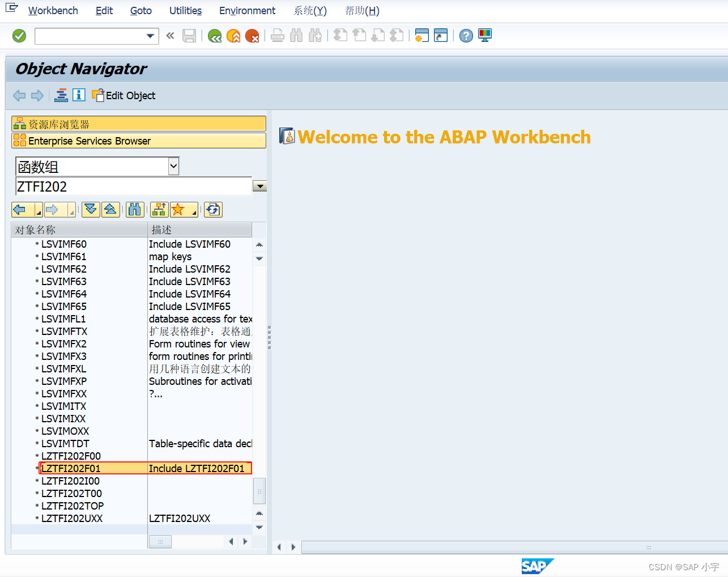The image size is (728, 577).
Task: Click the command field input box
Action: click(x=90, y=36)
